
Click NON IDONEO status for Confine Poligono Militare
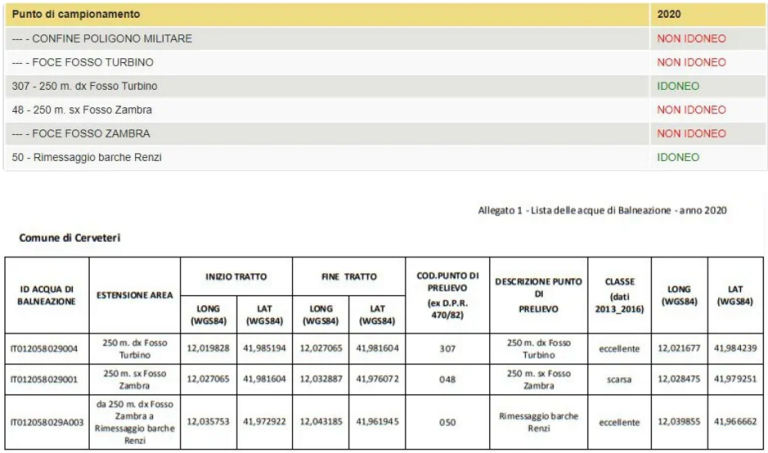pyautogui.click(x=691, y=39)
